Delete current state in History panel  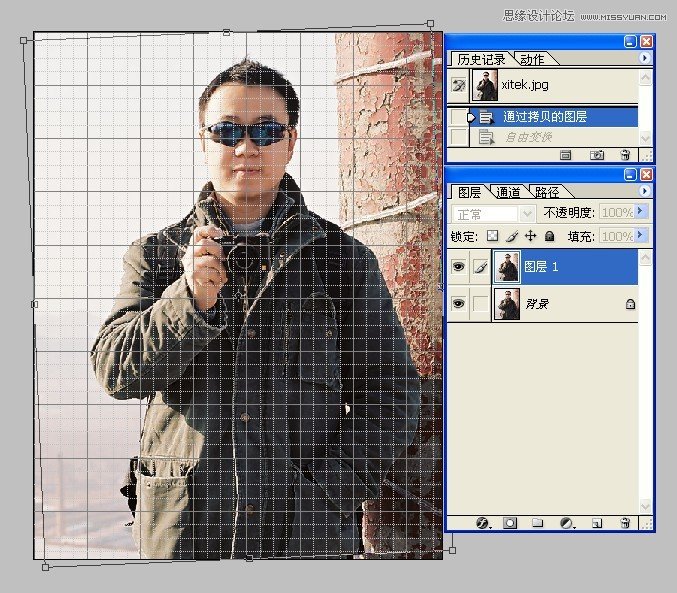pyautogui.click(x=625, y=155)
